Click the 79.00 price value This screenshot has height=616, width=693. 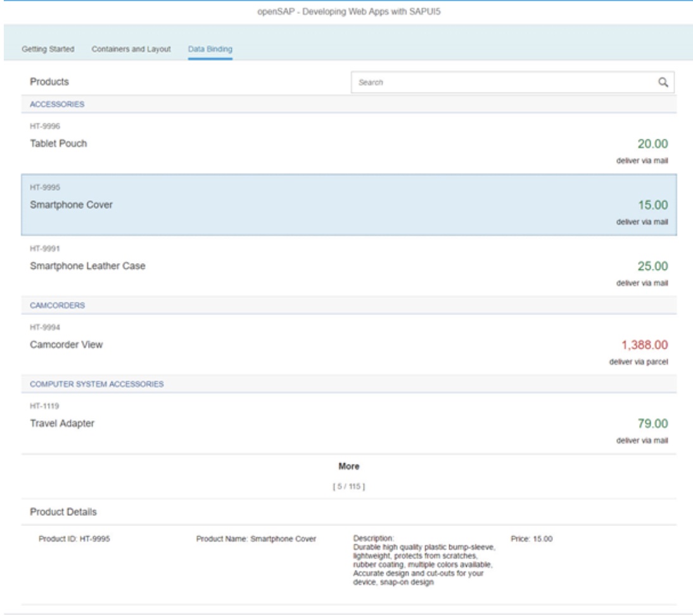point(652,423)
